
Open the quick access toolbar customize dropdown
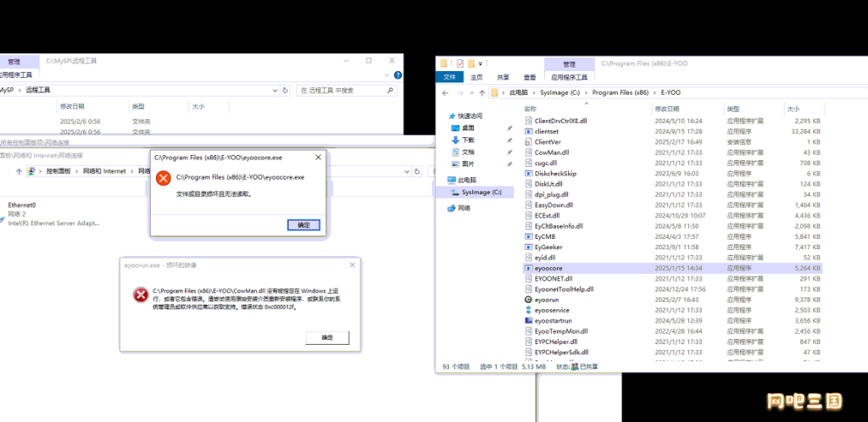click(x=481, y=64)
